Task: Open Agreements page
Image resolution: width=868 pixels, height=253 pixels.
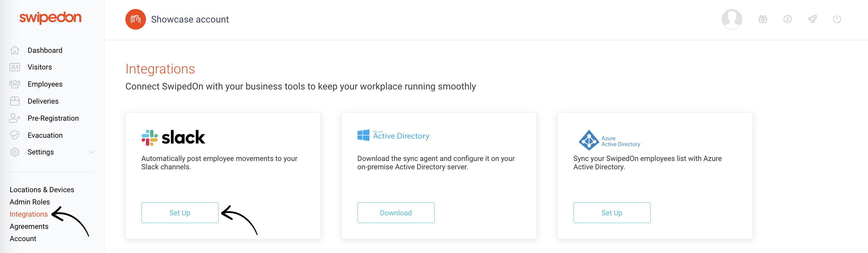Action: click(29, 226)
